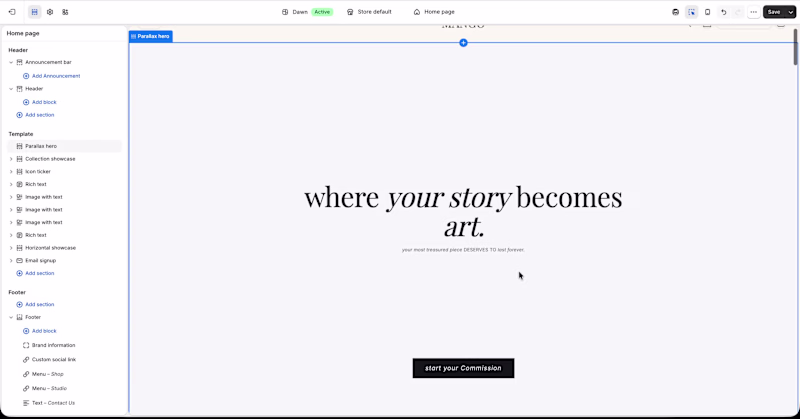Click Add section below Email signup

(40, 273)
